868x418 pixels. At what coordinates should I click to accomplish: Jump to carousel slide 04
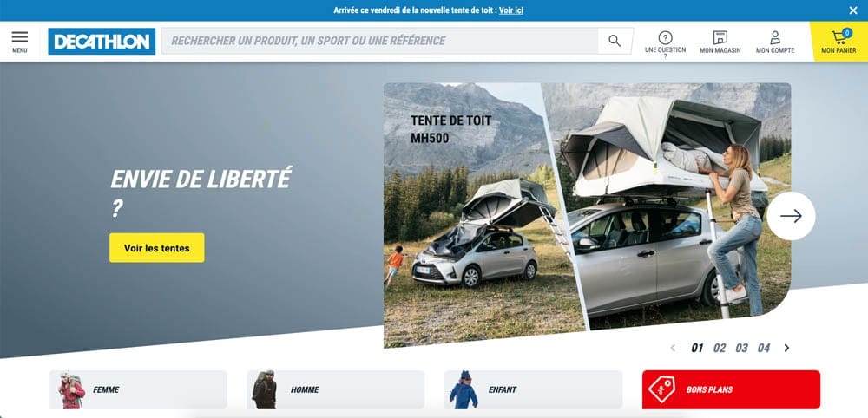click(x=763, y=348)
